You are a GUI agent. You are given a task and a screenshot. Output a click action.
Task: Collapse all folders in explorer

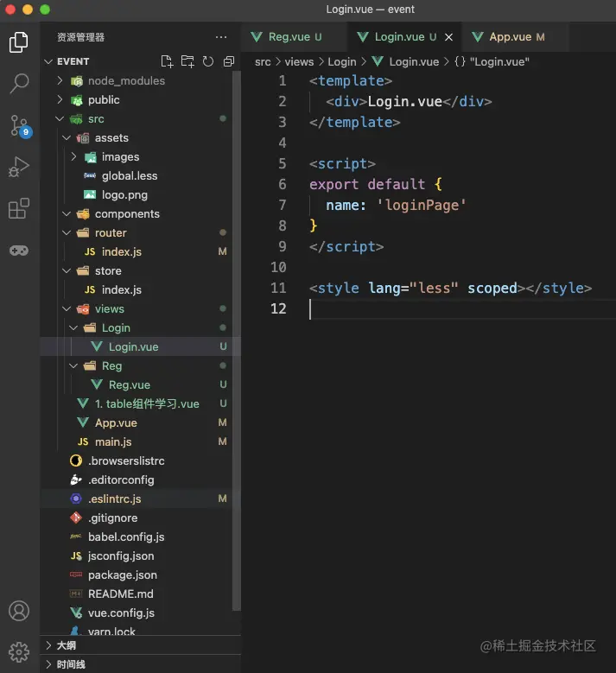(229, 61)
